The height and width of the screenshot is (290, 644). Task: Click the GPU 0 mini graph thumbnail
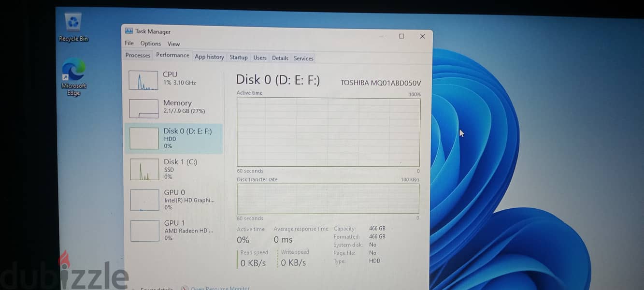tap(144, 200)
